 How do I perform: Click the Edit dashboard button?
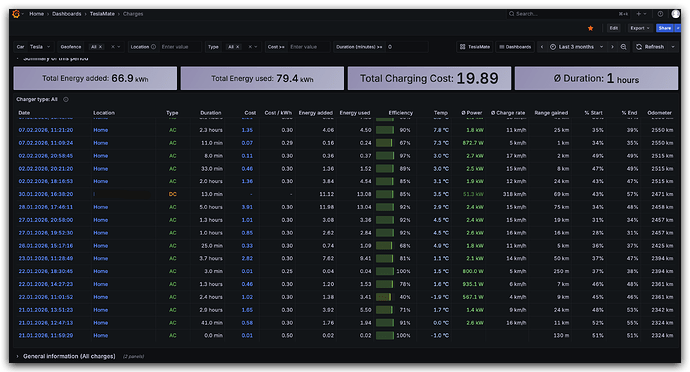point(614,28)
